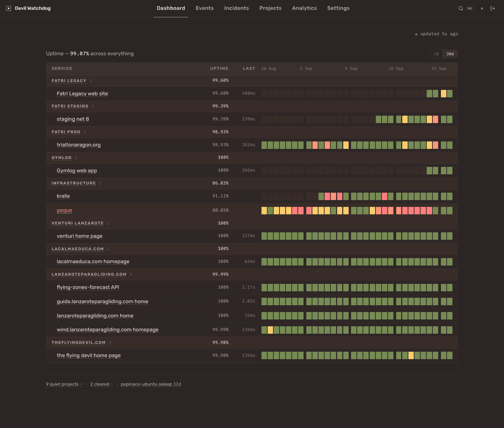Open the INFRASTRUCTURE project group
The width and height of the screenshot is (504, 428).
[x=74, y=183]
